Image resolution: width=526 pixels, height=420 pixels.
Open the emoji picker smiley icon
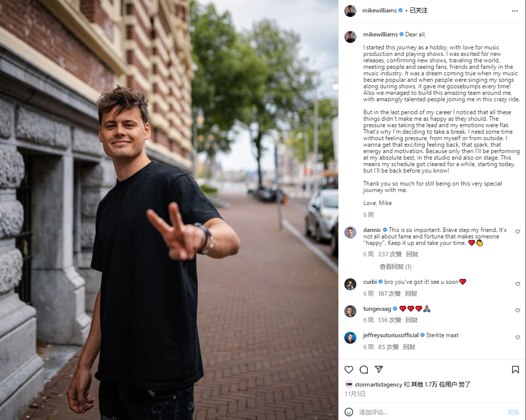349,412
